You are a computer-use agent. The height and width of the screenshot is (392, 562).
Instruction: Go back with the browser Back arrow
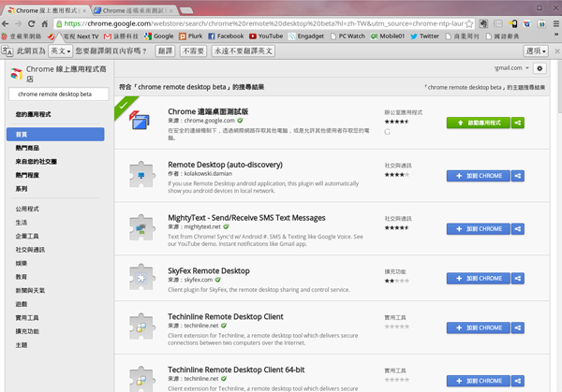(x=5, y=24)
